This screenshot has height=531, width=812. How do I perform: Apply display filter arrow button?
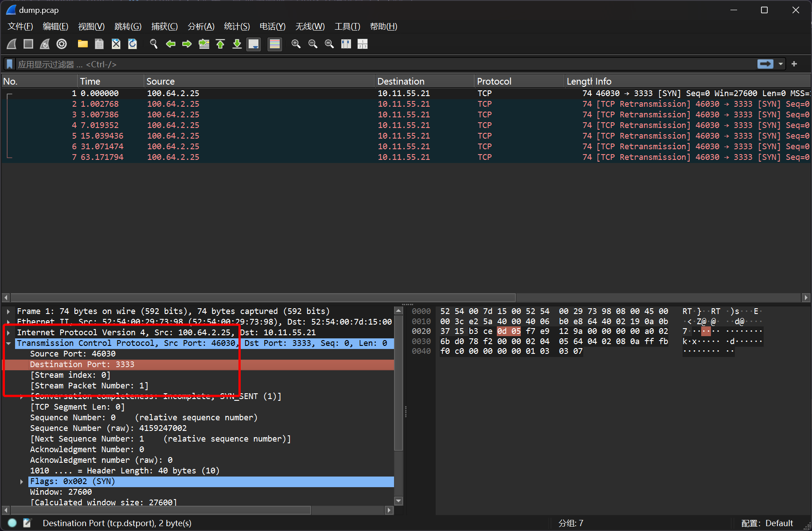(765, 64)
